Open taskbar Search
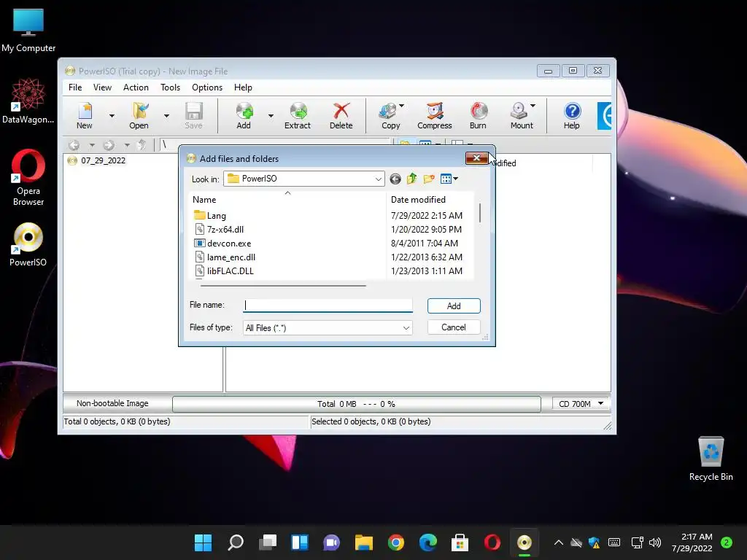 [x=236, y=542]
